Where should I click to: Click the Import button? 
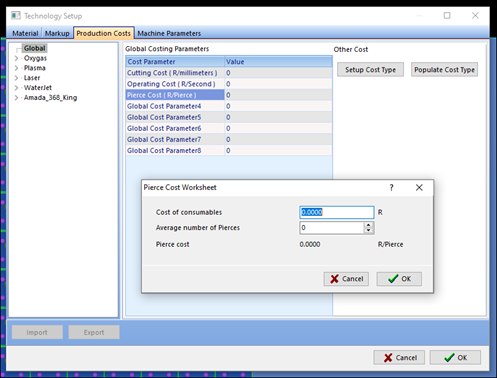click(x=37, y=332)
